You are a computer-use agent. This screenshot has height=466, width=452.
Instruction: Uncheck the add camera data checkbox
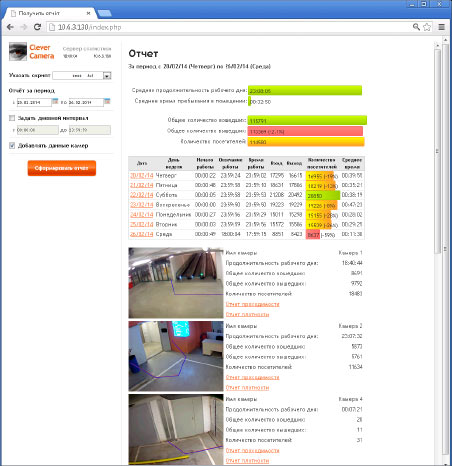coord(12,145)
